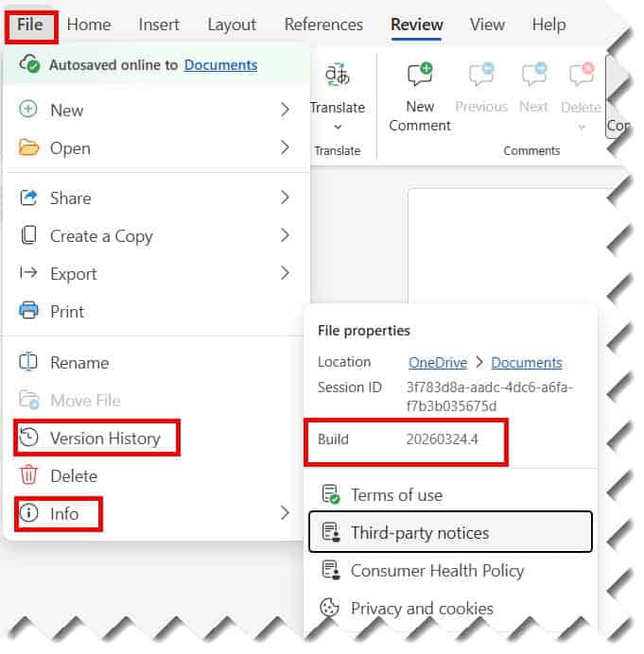Screen dimensions: 644x654
Task: Expand the Create a Copy chevron
Action: coord(285,235)
